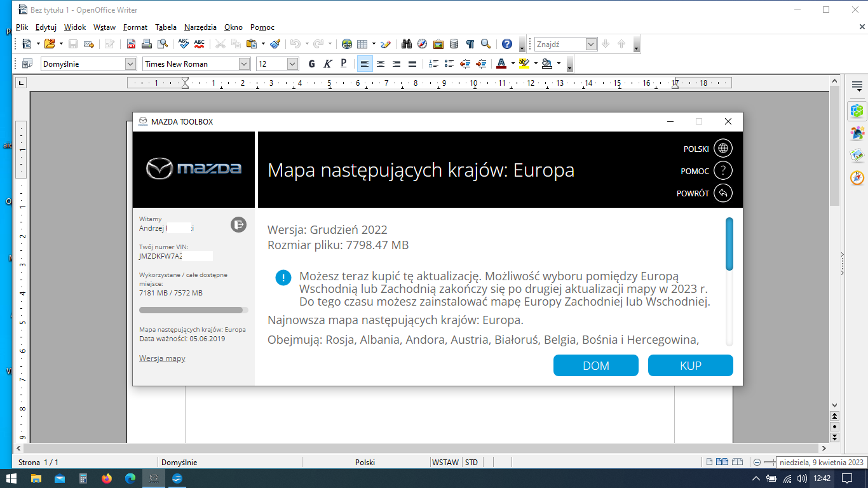The image size is (868, 488).
Task: Export document as PDF icon
Action: [x=131, y=44]
